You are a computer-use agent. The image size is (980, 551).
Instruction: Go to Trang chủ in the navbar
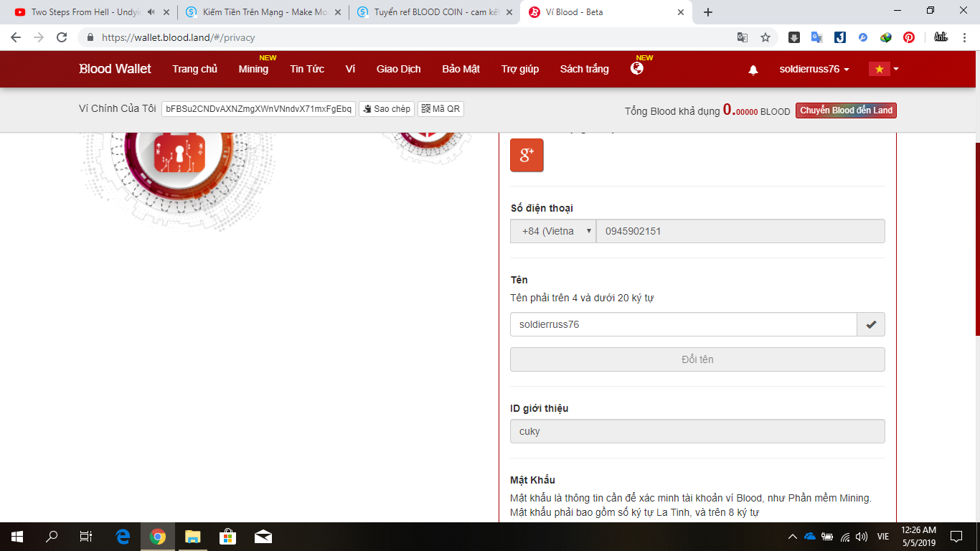click(x=194, y=69)
